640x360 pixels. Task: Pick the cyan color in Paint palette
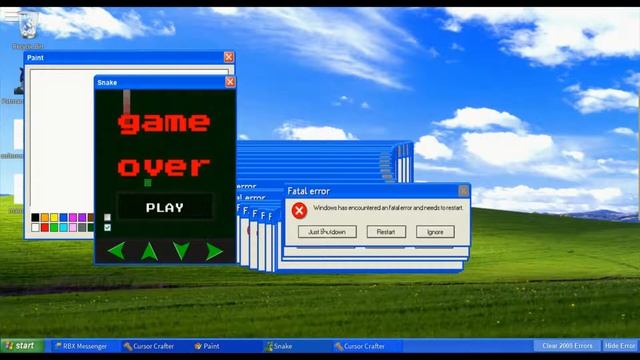click(x=64, y=227)
